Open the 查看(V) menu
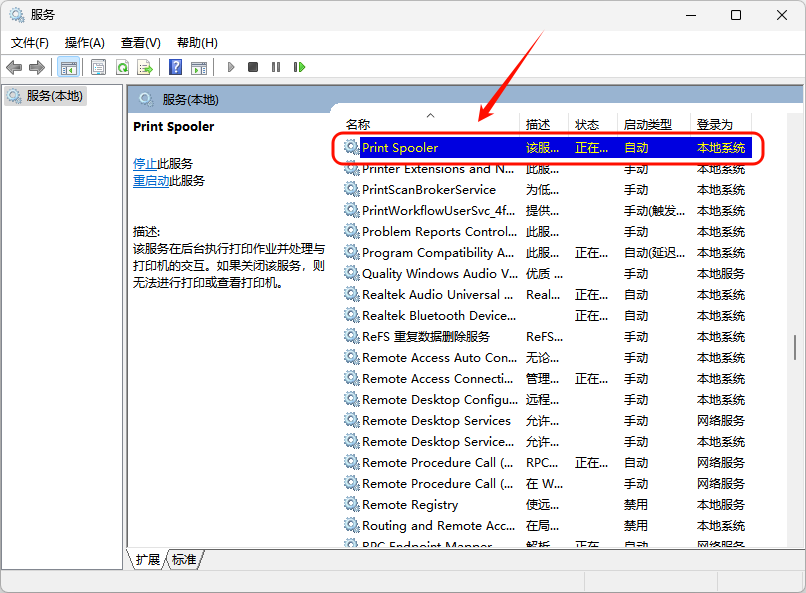 (x=140, y=43)
